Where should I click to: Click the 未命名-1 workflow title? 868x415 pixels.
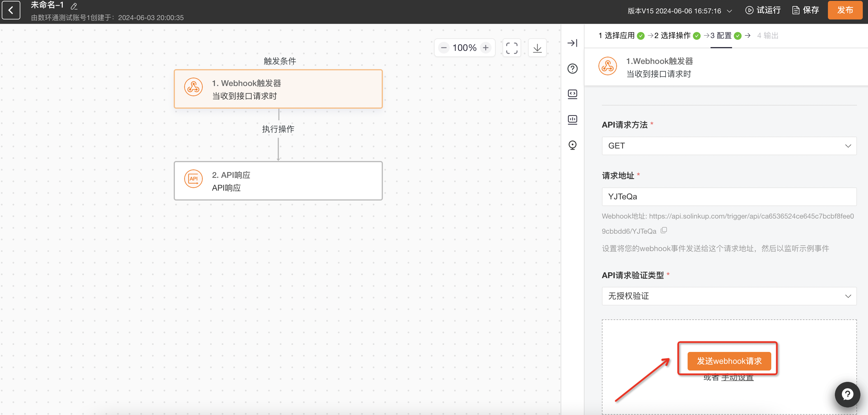(x=47, y=5)
